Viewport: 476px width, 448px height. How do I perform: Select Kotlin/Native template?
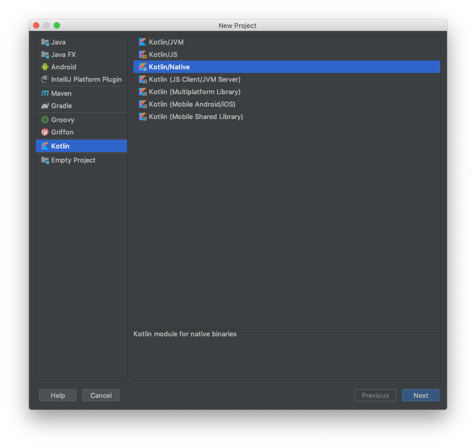click(x=286, y=67)
